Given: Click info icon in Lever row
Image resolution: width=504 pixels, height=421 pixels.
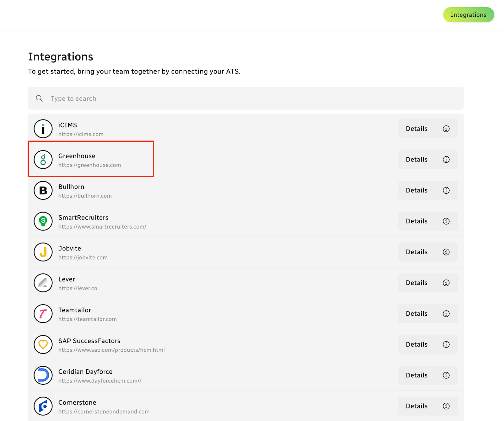Looking at the screenshot, I should click(x=446, y=283).
